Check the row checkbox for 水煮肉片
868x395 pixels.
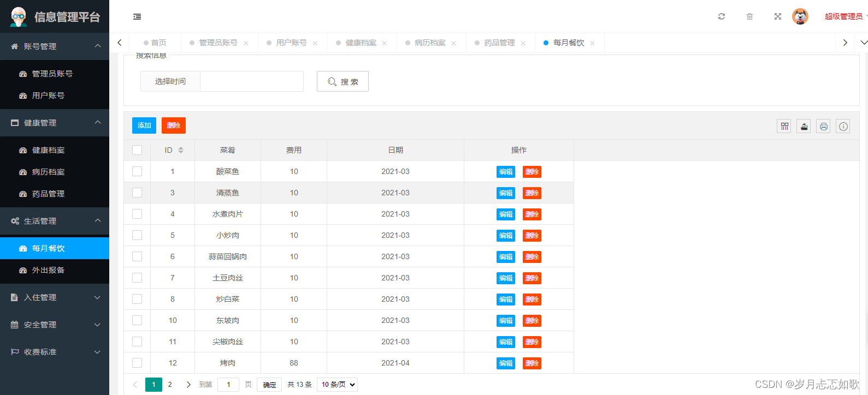(x=137, y=214)
